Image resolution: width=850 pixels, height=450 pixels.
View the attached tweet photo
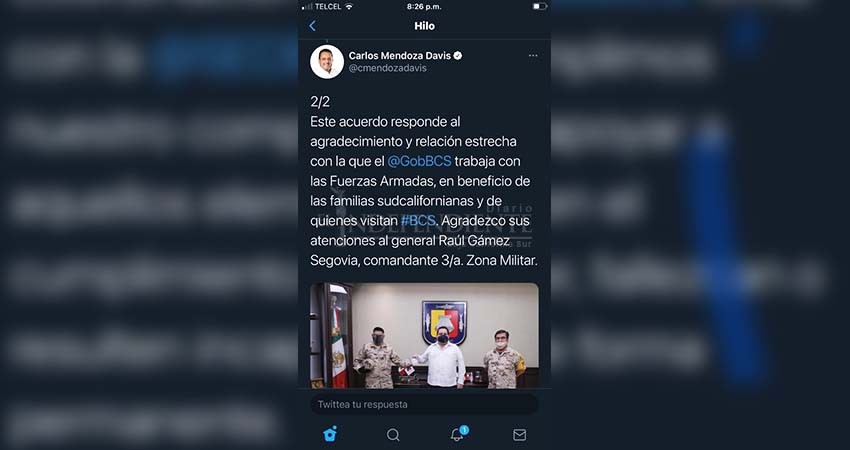point(424,335)
